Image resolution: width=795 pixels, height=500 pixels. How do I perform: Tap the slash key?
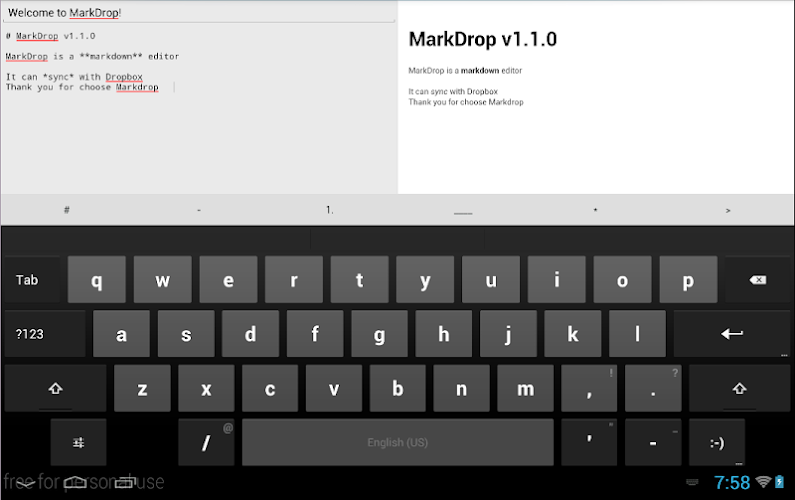(x=206, y=443)
